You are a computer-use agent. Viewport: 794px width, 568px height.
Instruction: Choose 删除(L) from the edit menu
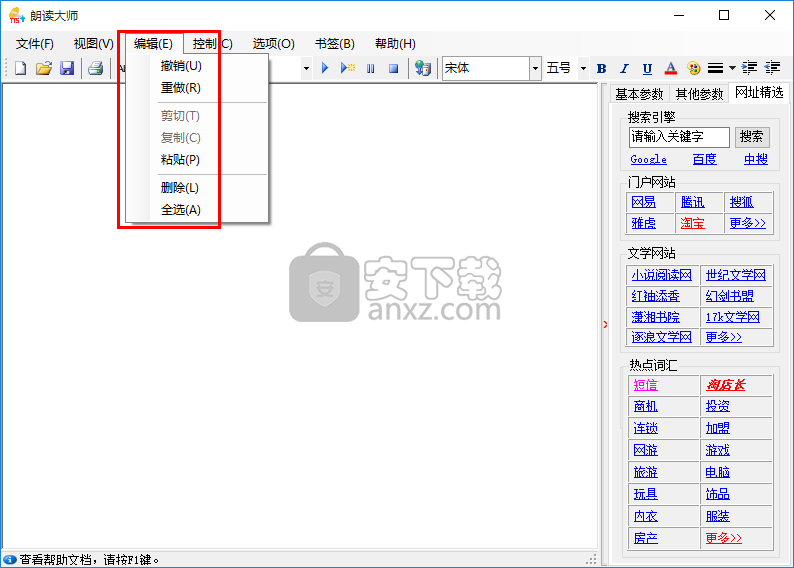click(197, 188)
